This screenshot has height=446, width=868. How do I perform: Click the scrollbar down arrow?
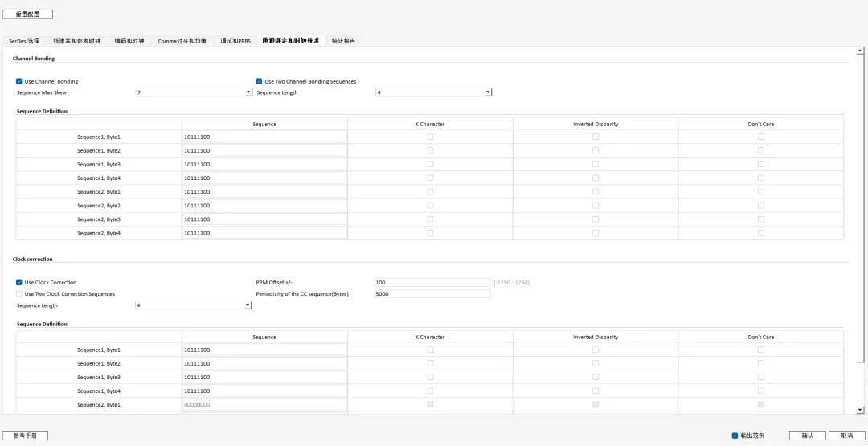[860, 410]
